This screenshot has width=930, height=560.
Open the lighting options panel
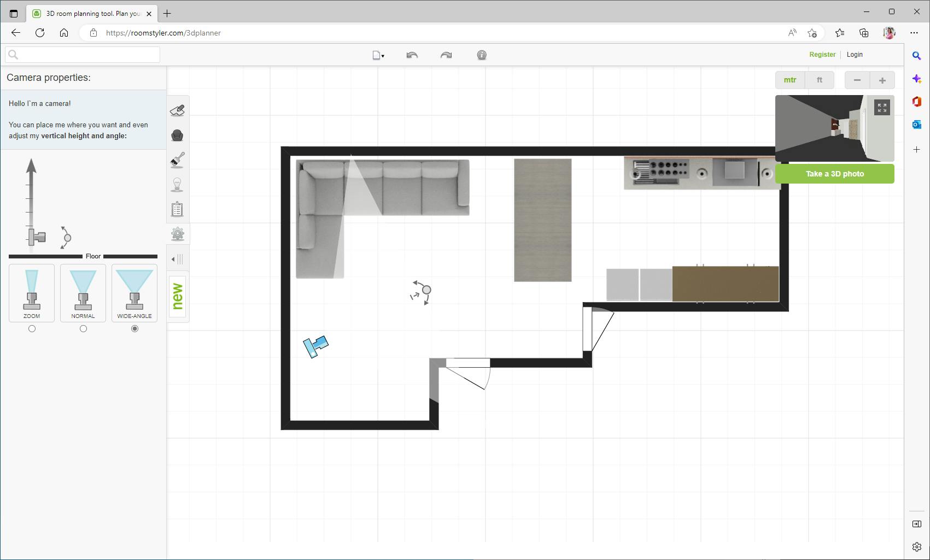click(177, 185)
